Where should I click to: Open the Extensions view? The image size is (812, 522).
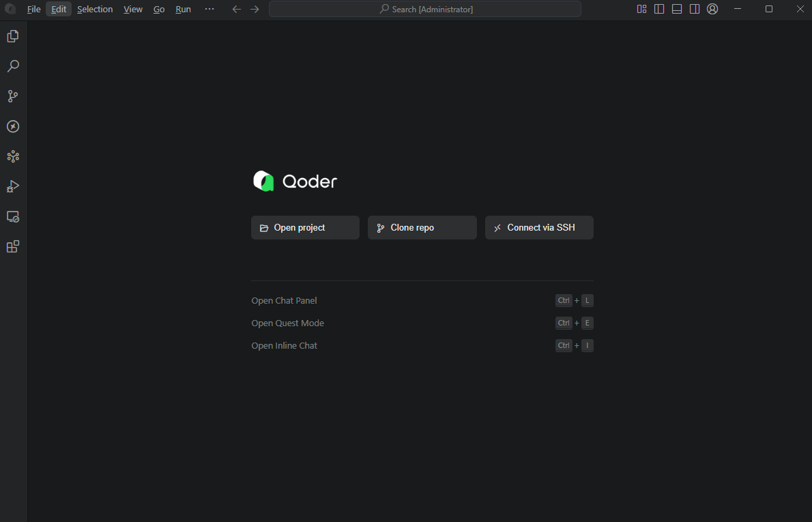pos(13,246)
